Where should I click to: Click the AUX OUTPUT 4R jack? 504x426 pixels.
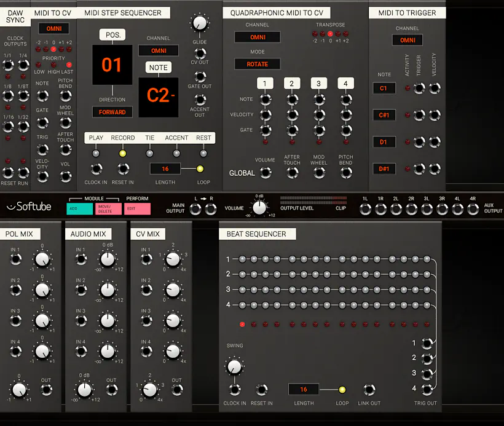coord(473,209)
